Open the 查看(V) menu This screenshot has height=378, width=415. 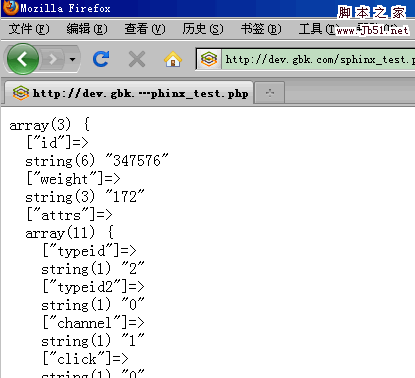[145, 29]
